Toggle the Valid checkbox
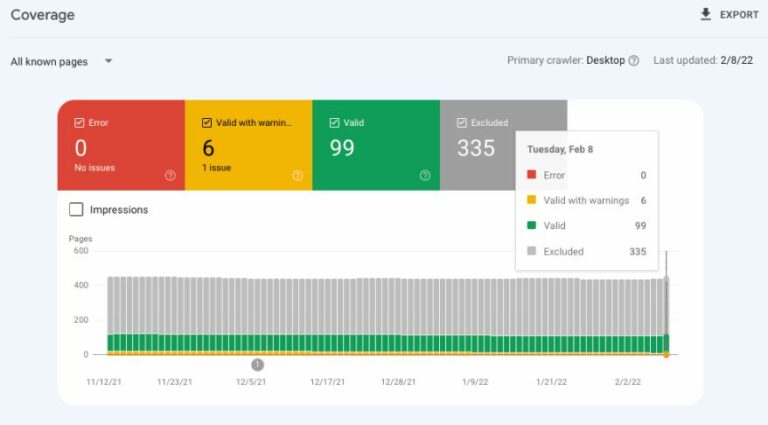Image resolution: width=768 pixels, height=425 pixels. pos(334,123)
